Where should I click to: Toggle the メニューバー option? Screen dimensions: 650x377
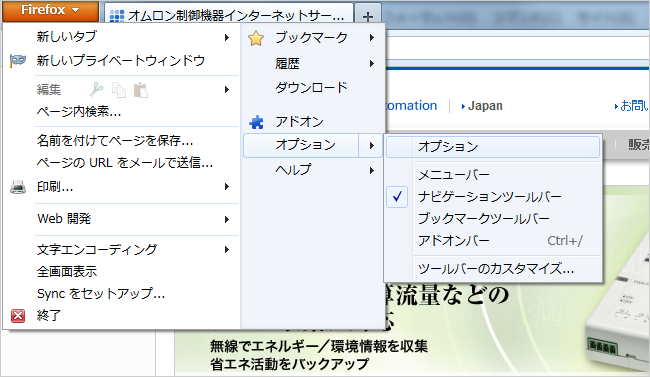click(454, 175)
